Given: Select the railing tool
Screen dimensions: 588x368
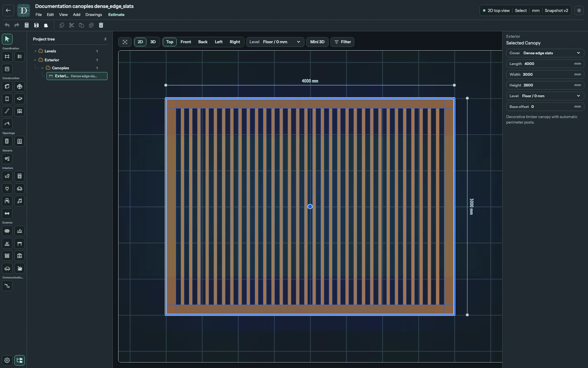Looking at the screenshot, I should tap(20, 111).
